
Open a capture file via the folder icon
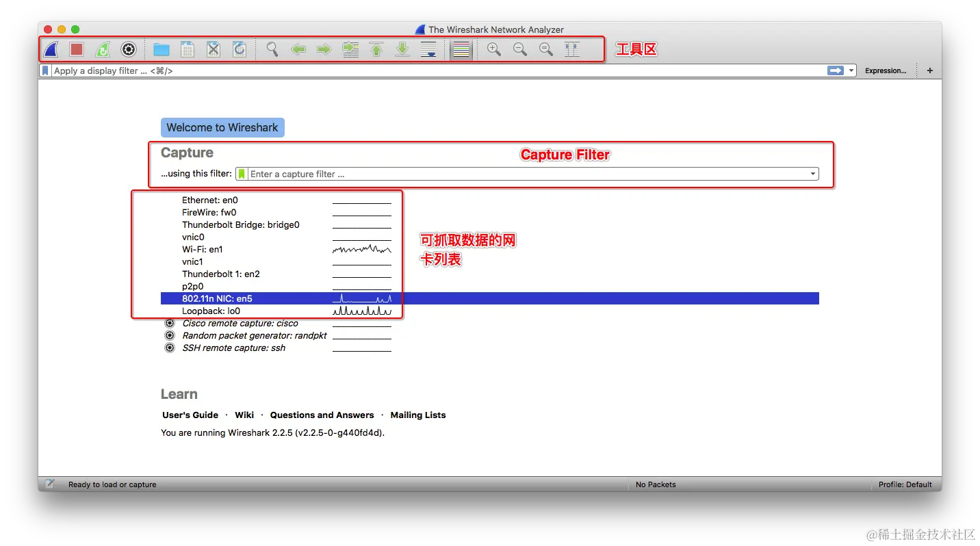(x=162, y=49)
